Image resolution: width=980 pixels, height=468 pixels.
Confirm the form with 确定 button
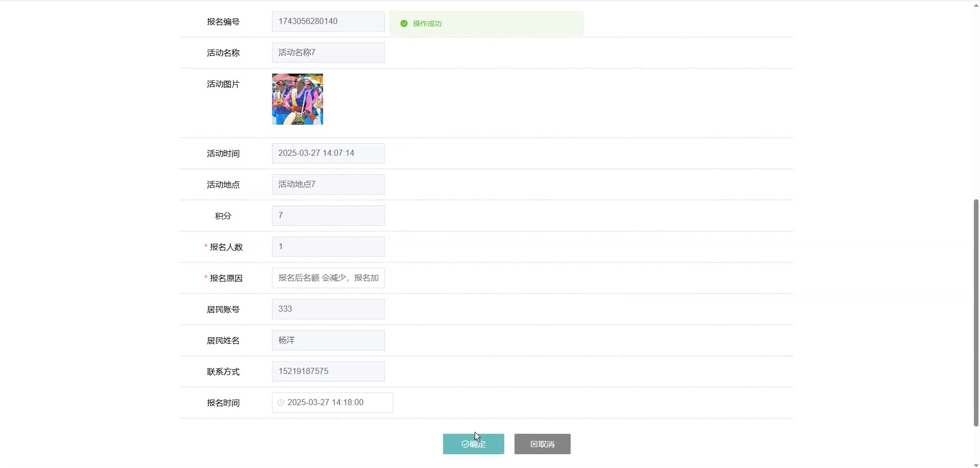[474, 444]
